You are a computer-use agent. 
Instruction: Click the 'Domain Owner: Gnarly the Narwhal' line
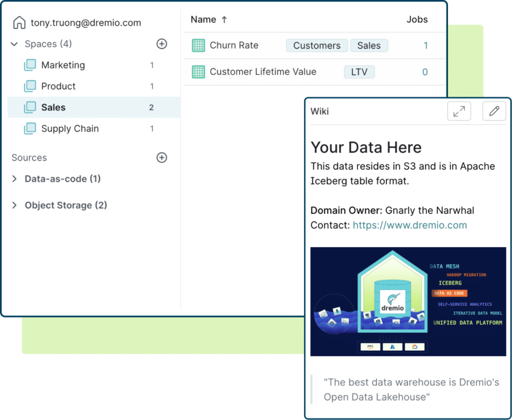pyautogui.click(x=392, y=210)
